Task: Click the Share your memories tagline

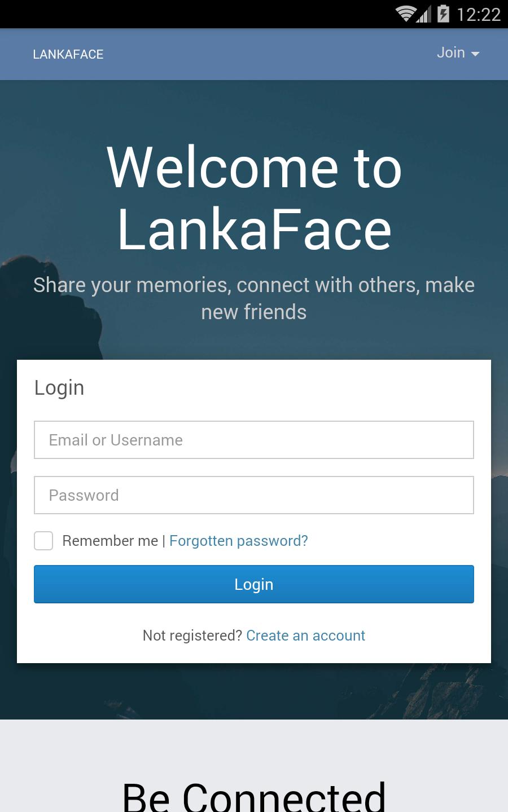Action: [254, 298]
